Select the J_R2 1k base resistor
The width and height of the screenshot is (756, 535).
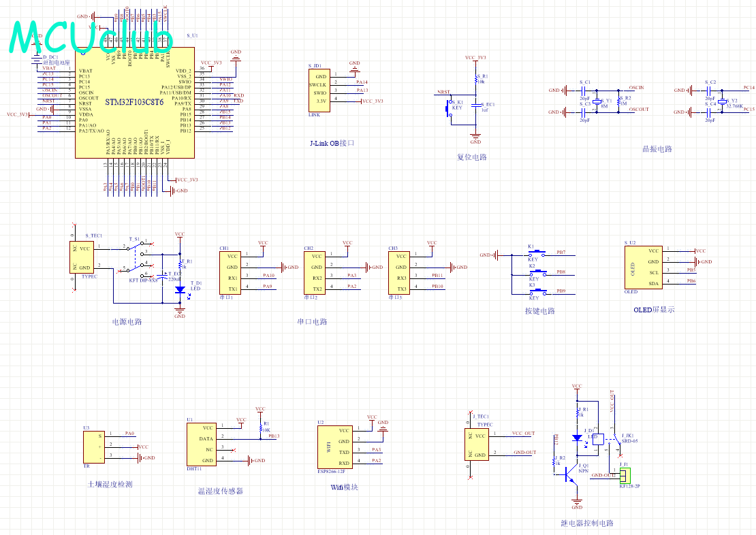(554, 461)
